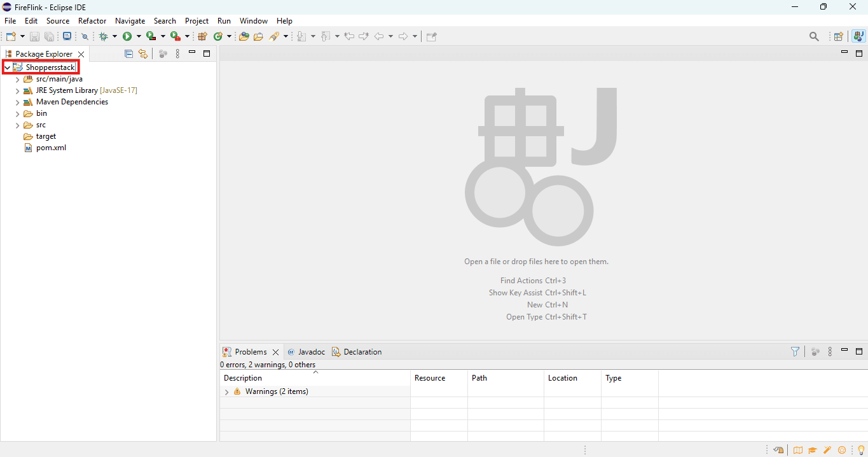868x457 pixels.
Task: Open the Forward history dropdown arrow
Action: [x=415, y=36]
